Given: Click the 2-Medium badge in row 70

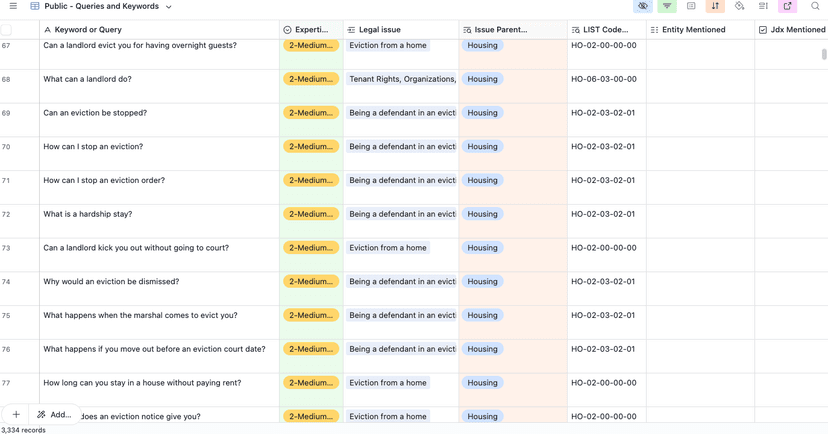Looking at the screenshot, I should [x=310, y=147].
